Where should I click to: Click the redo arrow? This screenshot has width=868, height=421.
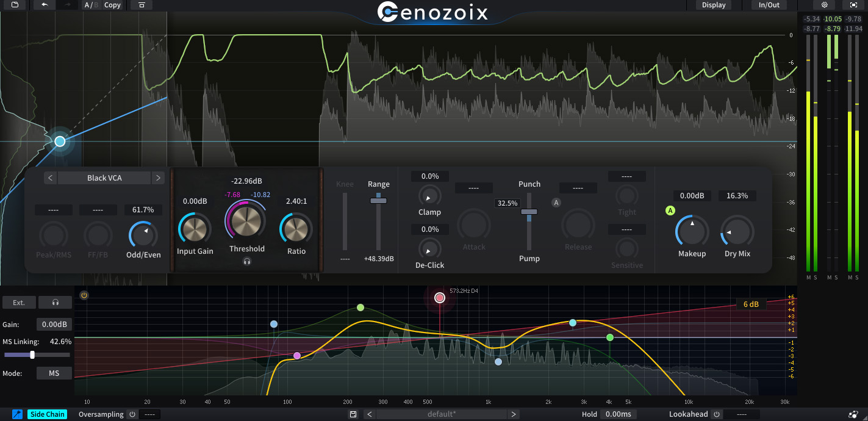click(67, 5)
